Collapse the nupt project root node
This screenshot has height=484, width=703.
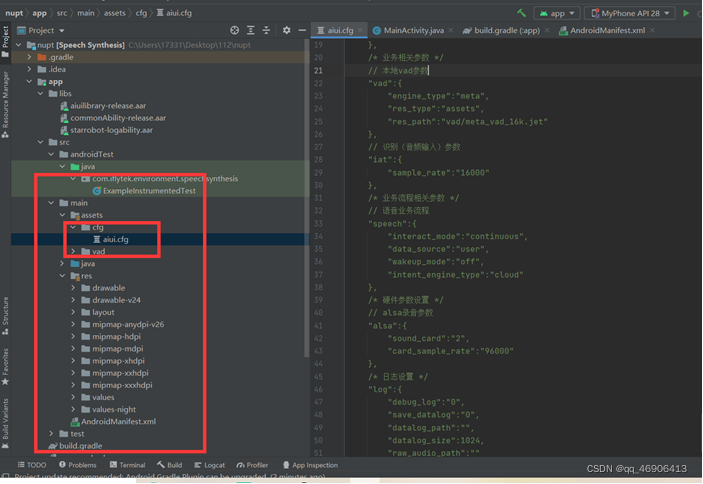tap(19, 45)
